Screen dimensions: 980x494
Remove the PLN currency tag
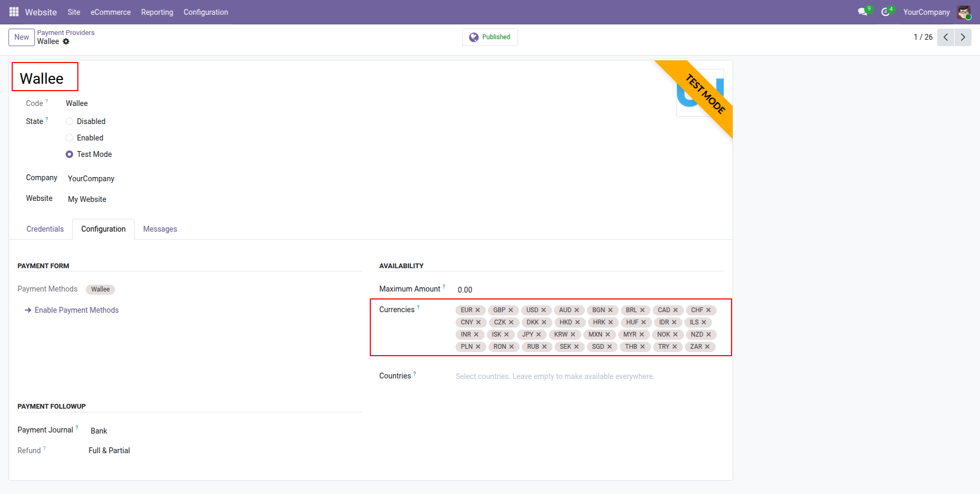pos(478,347)
